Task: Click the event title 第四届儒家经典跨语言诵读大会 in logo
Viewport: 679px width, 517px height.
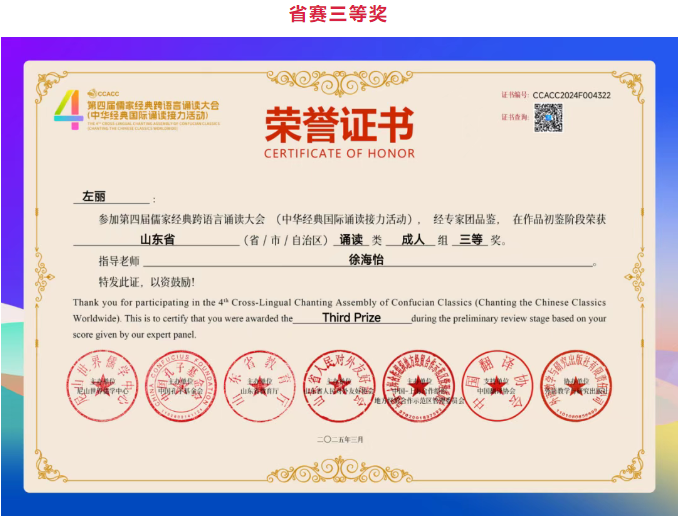Action: pos(153,106)
